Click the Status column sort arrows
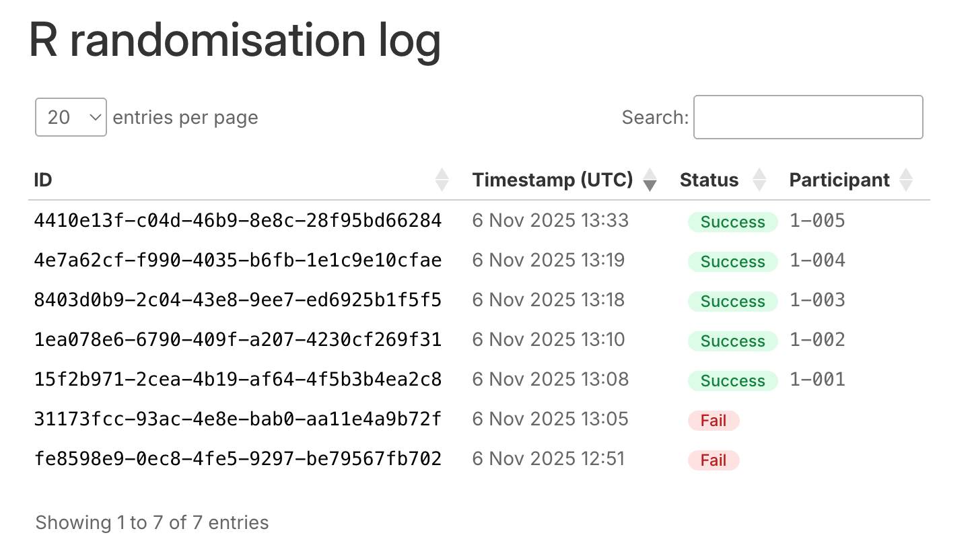 pos(759,180)
